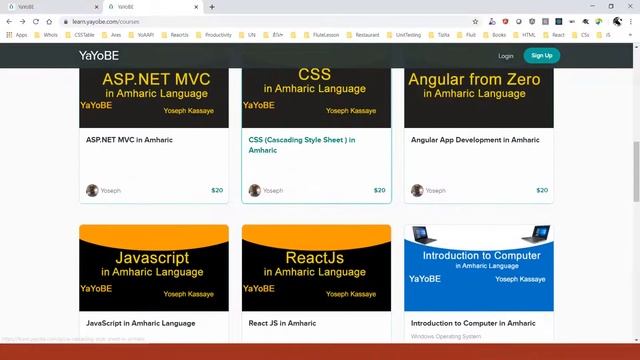Open the ReactJs bookmark folder
The width and height of the screenshot is (640, 360).
[175, 35]
